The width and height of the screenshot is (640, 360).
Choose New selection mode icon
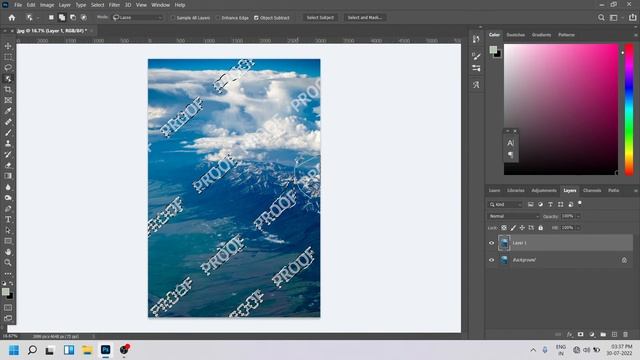(51, 18)
